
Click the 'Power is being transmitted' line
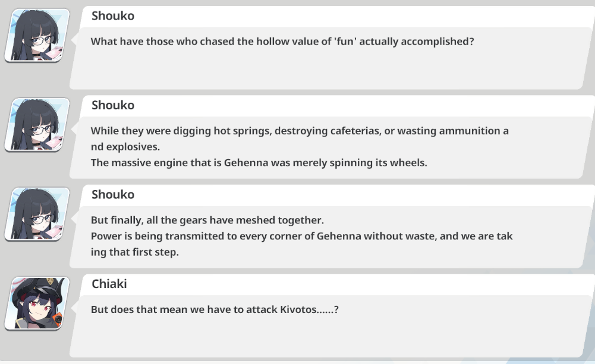(x=302, y=236)
